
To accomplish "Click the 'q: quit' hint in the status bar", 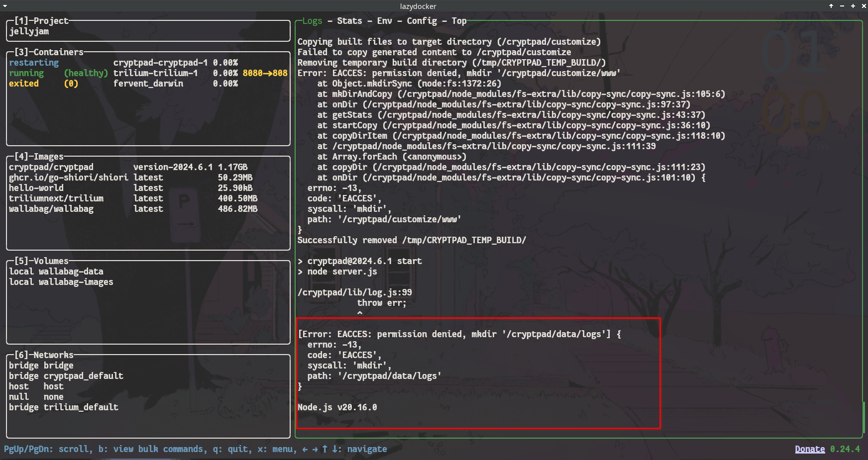I will coord(232,449).
